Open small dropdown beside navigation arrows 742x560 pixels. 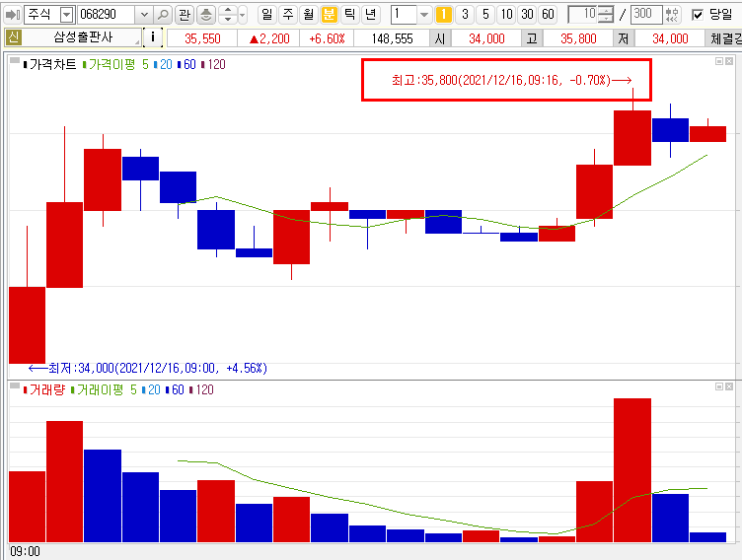point(243,15)
